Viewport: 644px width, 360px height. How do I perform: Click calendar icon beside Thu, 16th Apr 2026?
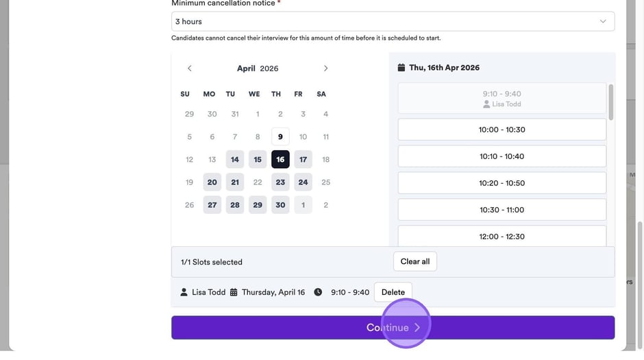click(401, 68)
